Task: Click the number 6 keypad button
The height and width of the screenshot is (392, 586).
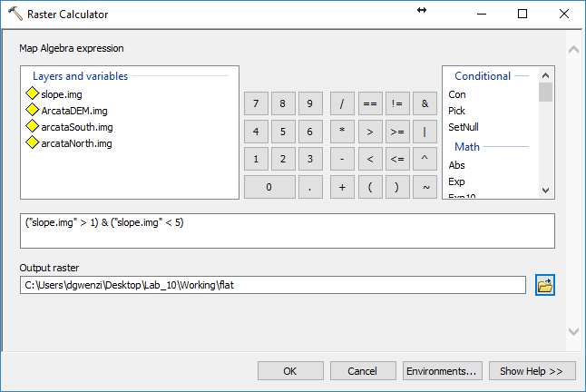Action: [310, 132]
